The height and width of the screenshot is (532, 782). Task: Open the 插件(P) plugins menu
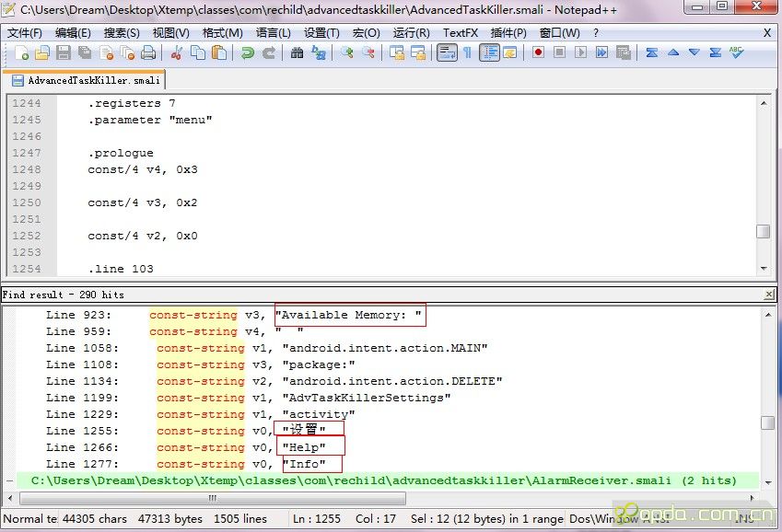point(508,32)
